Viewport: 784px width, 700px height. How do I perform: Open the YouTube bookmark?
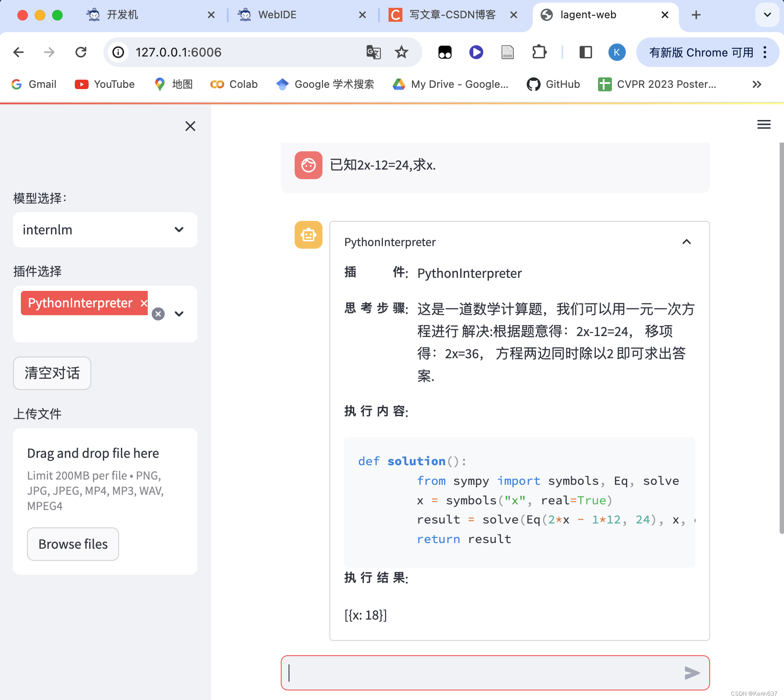tap(105, 84)
